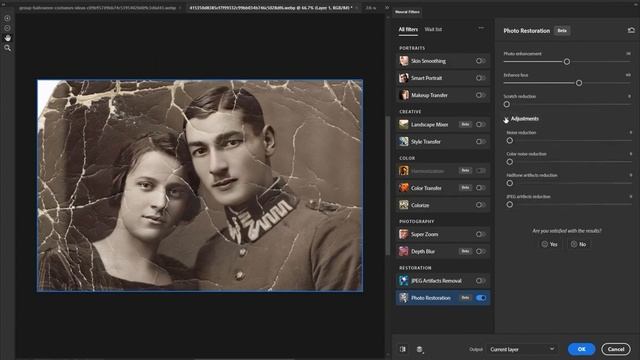Image resolution: width=640 pixels, height=360 pixels.
Task: Select the active webp document tab
Action: tap(271, 8)
